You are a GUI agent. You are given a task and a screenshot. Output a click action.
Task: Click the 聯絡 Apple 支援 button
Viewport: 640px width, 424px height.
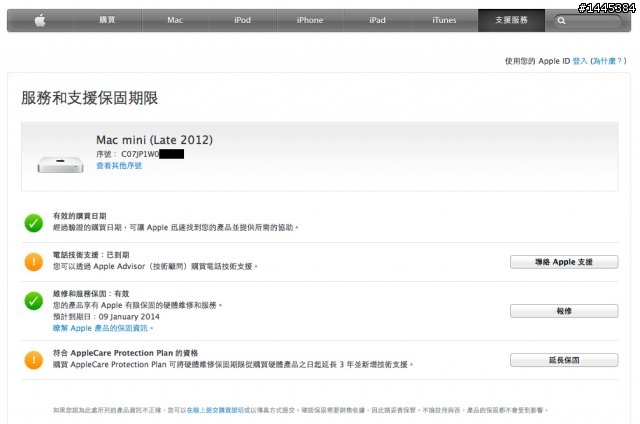tap(564, 262)
